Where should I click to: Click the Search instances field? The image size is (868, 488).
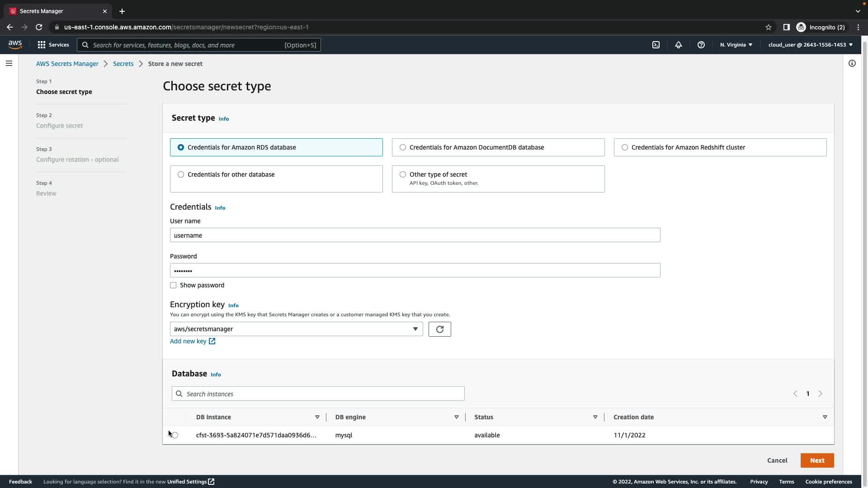click(318, 394)
